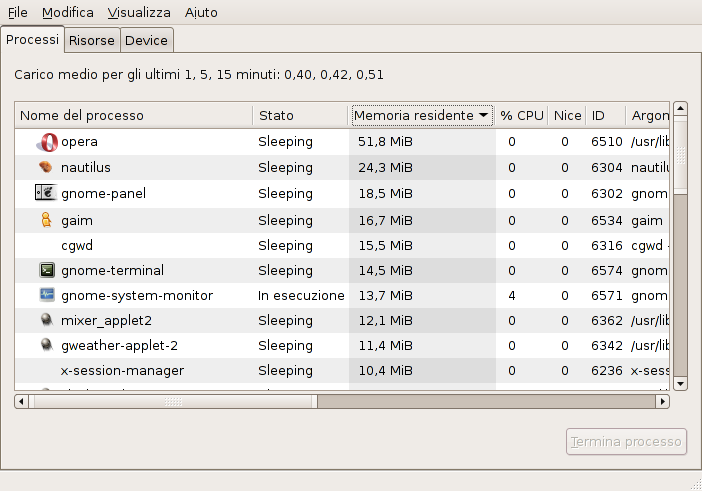Click process ID 6302

click(x=607, y=194)
